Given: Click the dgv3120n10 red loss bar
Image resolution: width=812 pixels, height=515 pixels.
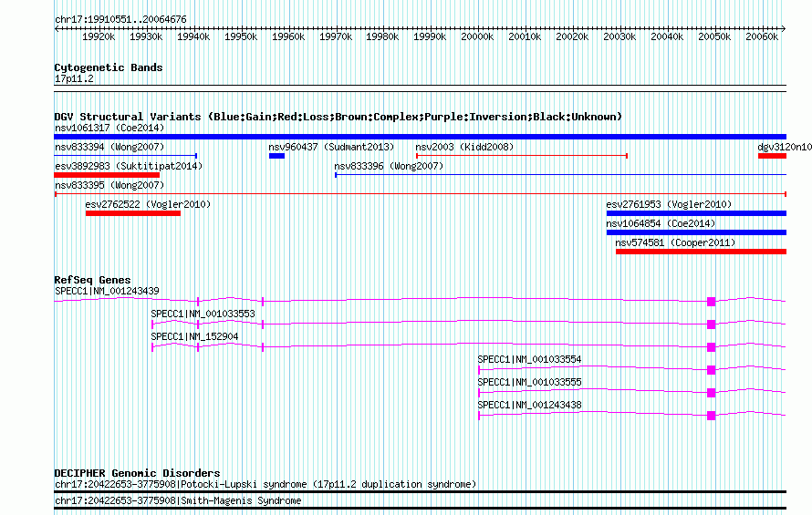Looking at the screenshot, I should tap(772, 156).
